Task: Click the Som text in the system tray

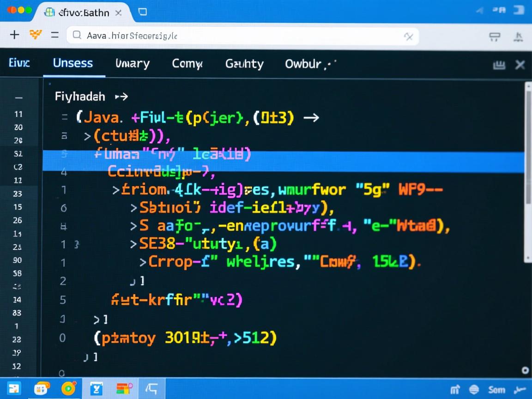Action: pos(497,390)
